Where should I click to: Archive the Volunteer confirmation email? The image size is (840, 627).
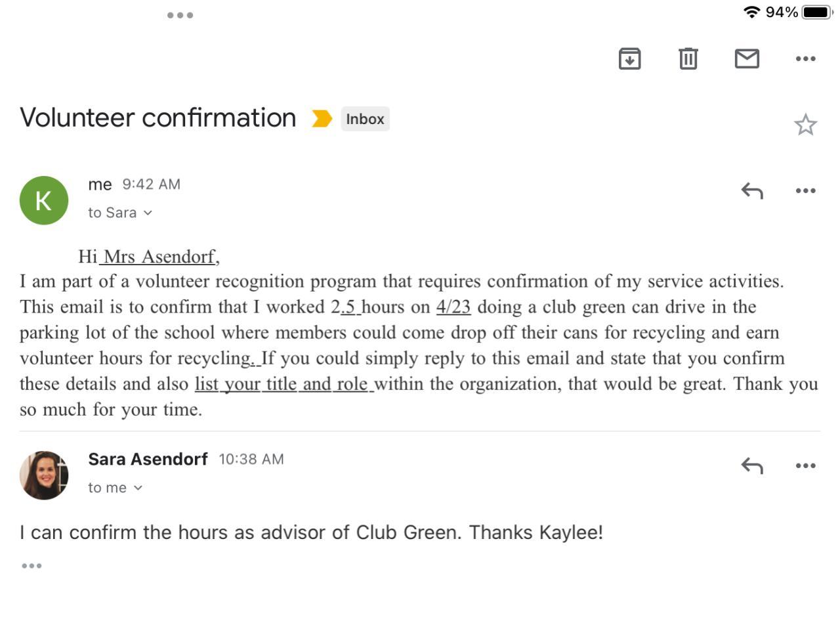click(x=629, y=59)
